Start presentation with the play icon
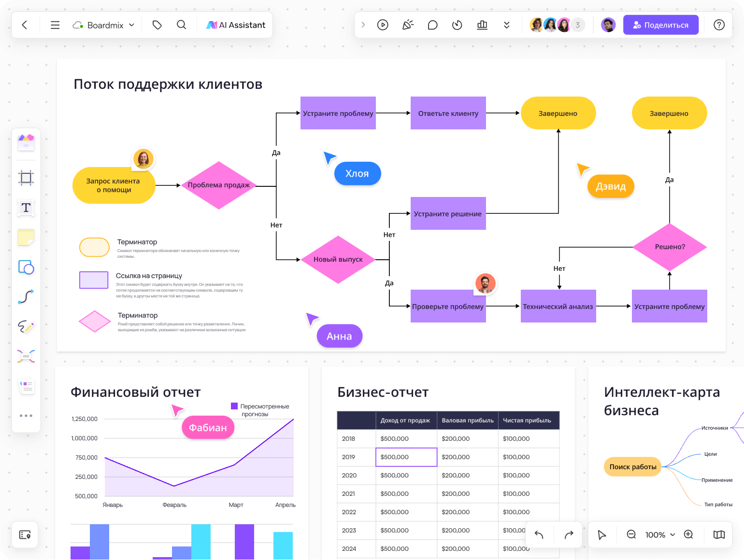This screenshot has width=744, height=560. (383, 25)
